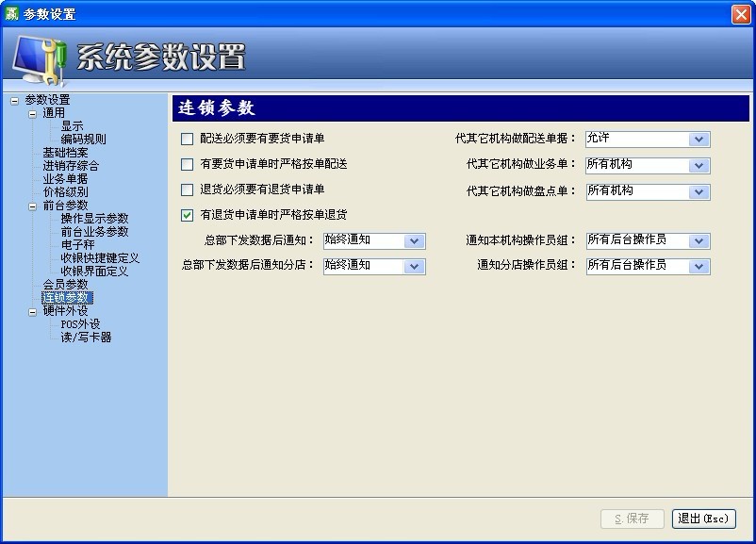Click the 前台参数 tree label
The width and height of the screenshot is (756, 544).
[x=66, y=206]
